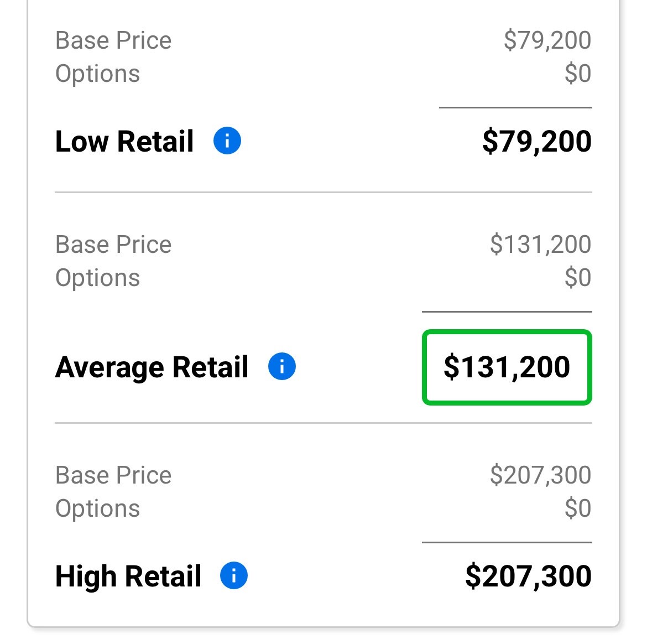Click the bold $79,200 Low Retail total
647x644 pixels.
point(536,141)
